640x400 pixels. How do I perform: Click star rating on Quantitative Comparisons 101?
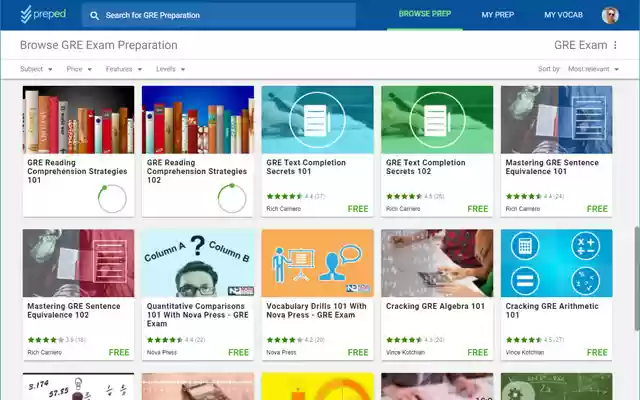[165, 340]
